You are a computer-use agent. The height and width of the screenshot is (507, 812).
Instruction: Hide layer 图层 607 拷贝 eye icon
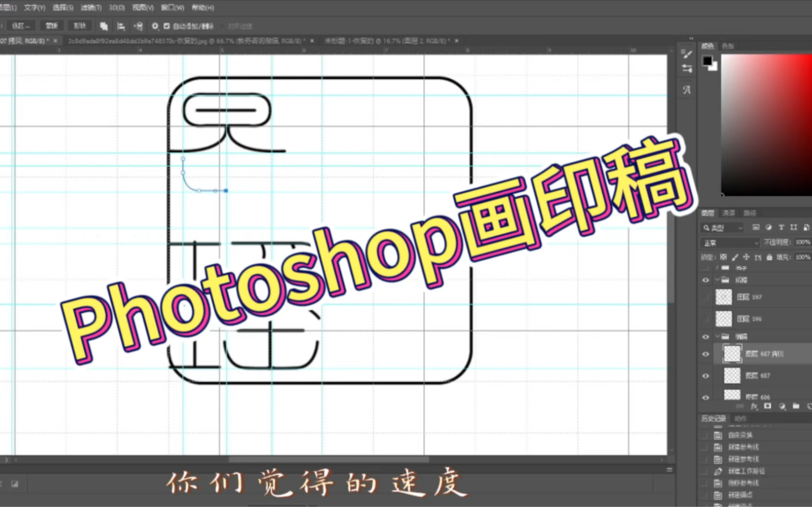(706, 354)
